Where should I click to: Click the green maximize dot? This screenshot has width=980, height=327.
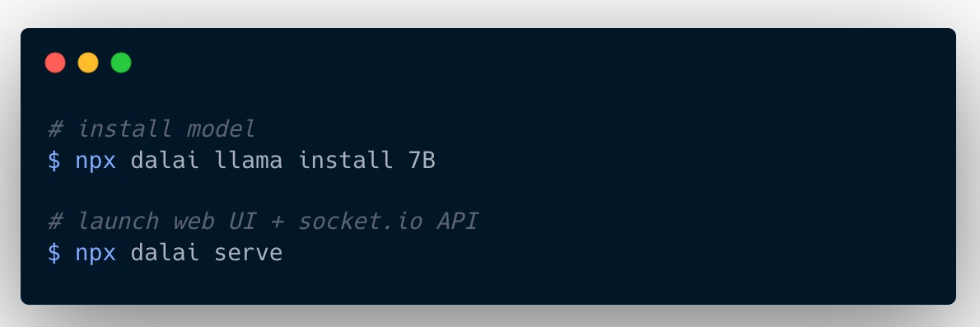tap(121, 63)
